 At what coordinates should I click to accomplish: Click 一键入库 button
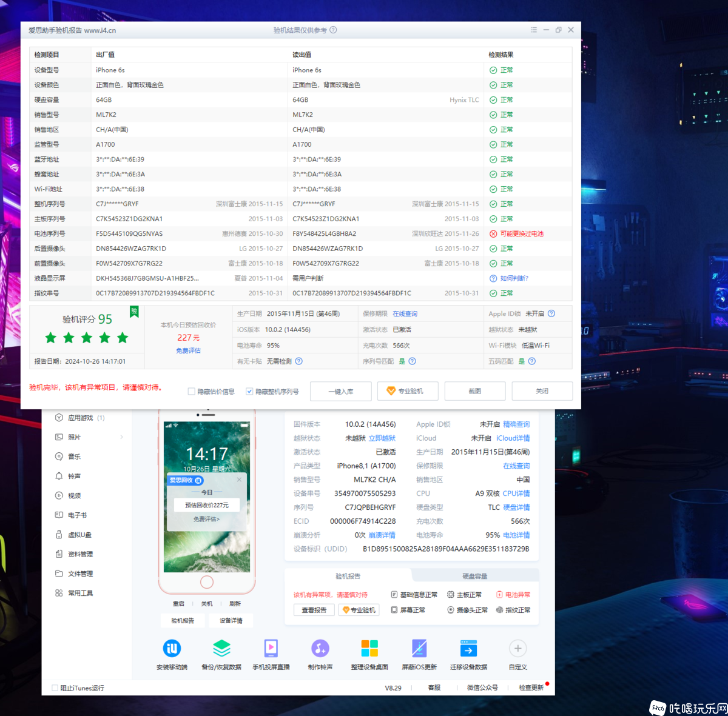340,391
